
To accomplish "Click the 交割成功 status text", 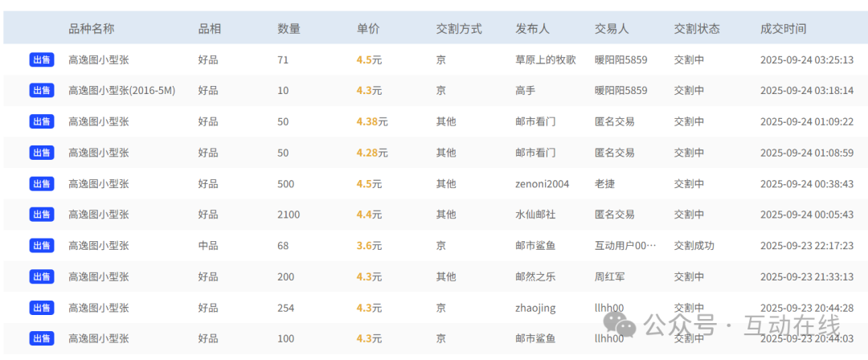I will click(x=694, y=246).
